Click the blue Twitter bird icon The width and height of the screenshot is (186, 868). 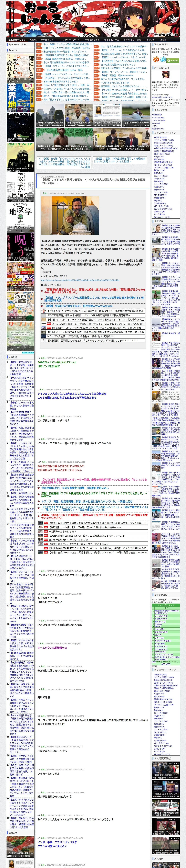(x=163, y=60)
